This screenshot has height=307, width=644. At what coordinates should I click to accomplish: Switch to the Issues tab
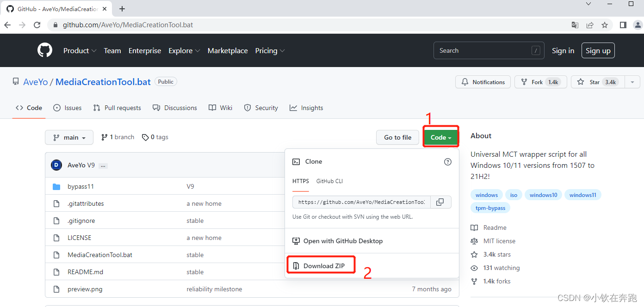(68, 108)
